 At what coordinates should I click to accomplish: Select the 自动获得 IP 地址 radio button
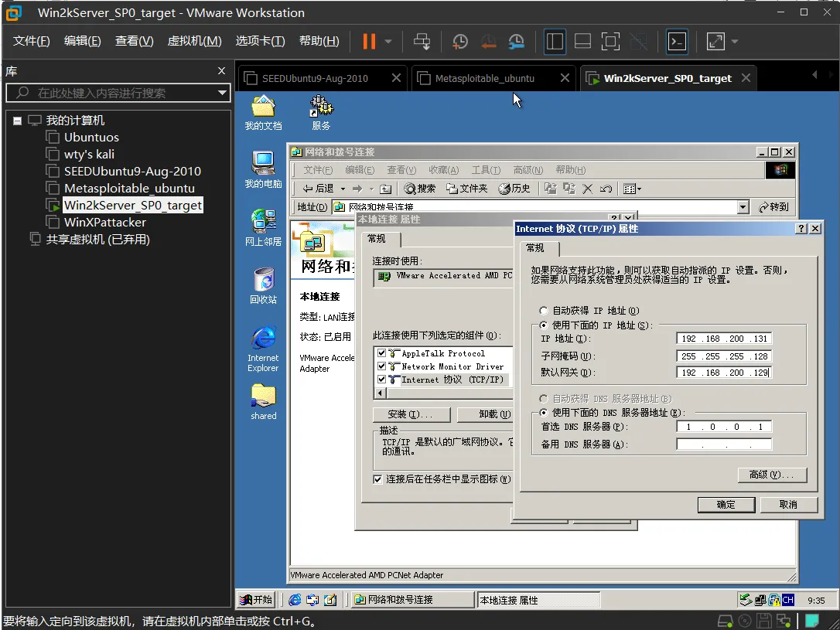[x=543, y=311]
